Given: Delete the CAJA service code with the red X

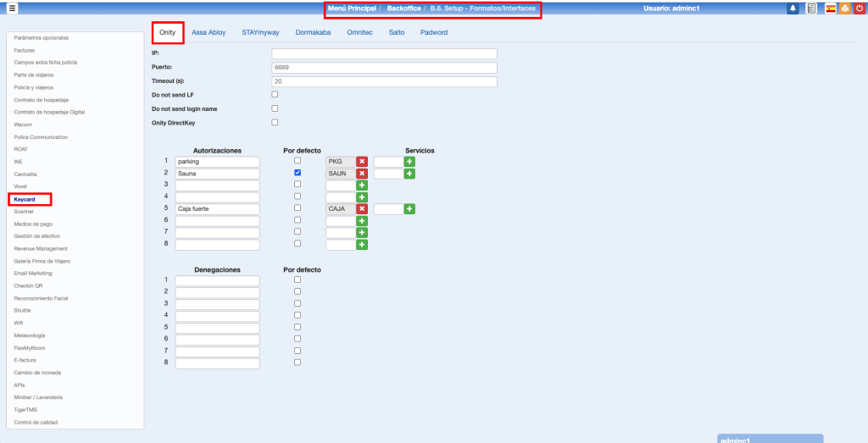Looking at the screenshot, I should point(362,208).
